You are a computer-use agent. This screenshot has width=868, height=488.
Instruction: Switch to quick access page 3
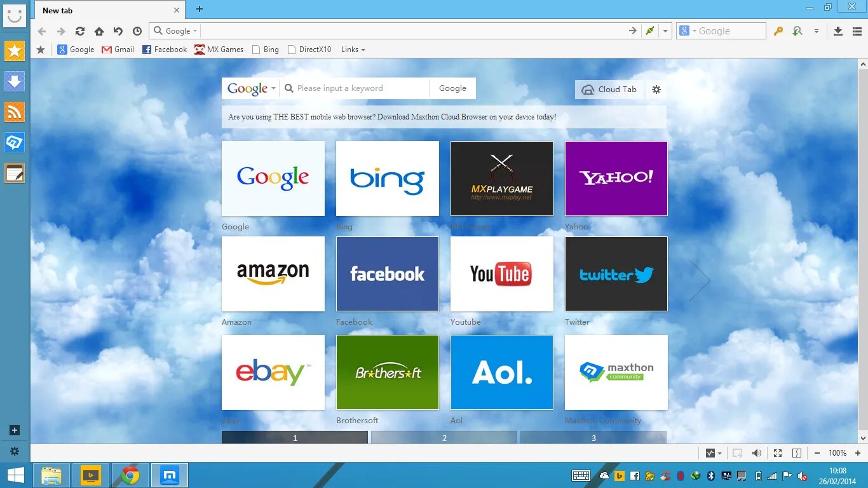[x=593, y=438]
